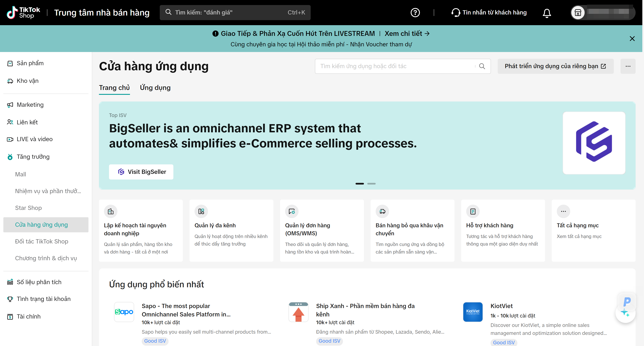The width and height of the screenshot is (644, 346).
Task: Click Tin nhắn từ khách hàng label
Action: [494, 13]
